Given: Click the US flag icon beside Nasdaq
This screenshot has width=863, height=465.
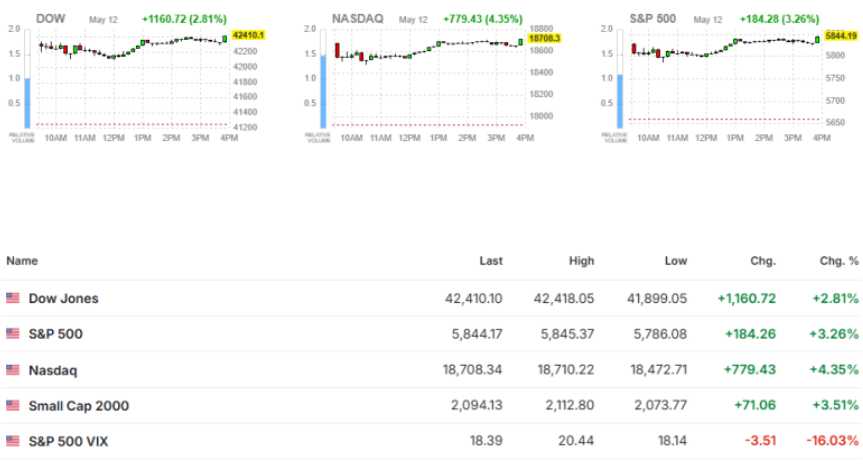Looking at the screenshot, I should pyautogui.click(x=13, y=370).
